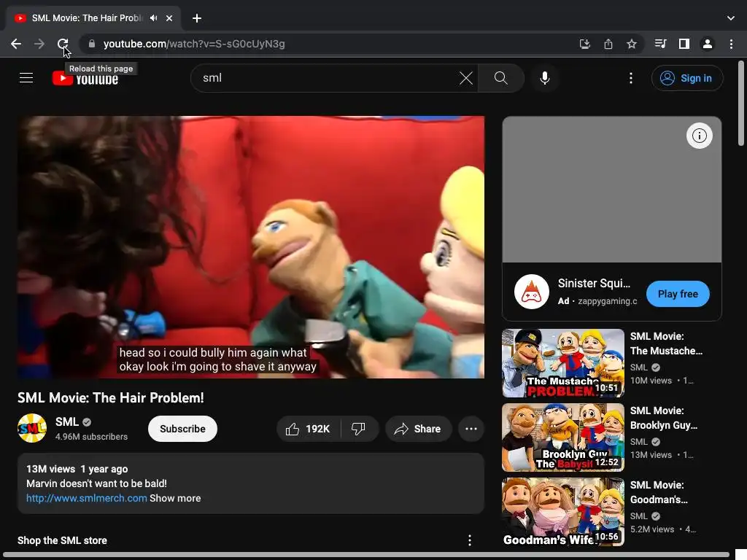Share this page from address bar
Image resolution: width=747 pixels, height=560 pixels.
[608, 44]
